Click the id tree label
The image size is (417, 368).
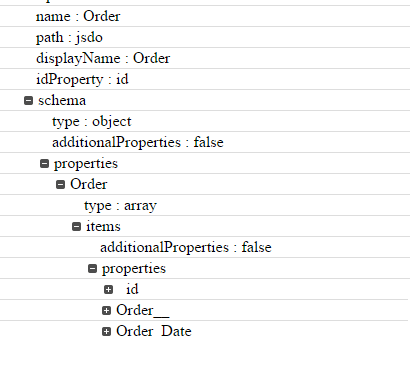tap(132, 289)
